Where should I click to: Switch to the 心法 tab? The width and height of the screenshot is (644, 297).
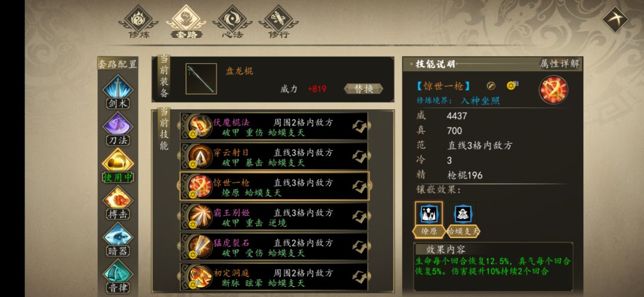[233, 22]
